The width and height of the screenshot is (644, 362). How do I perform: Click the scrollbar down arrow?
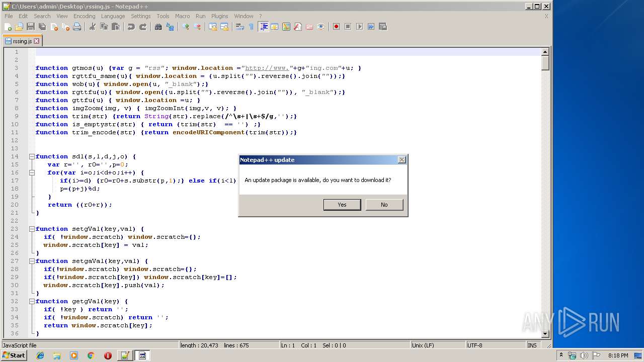point(545,334)
